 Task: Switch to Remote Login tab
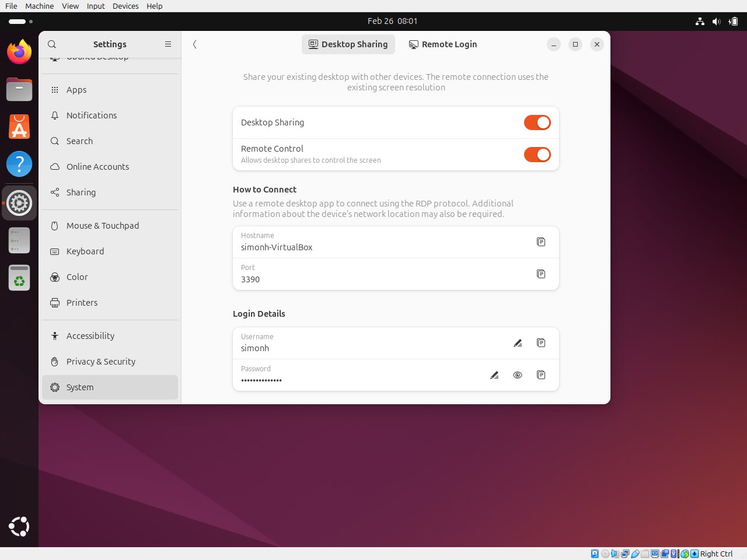[x=443, y=44]
